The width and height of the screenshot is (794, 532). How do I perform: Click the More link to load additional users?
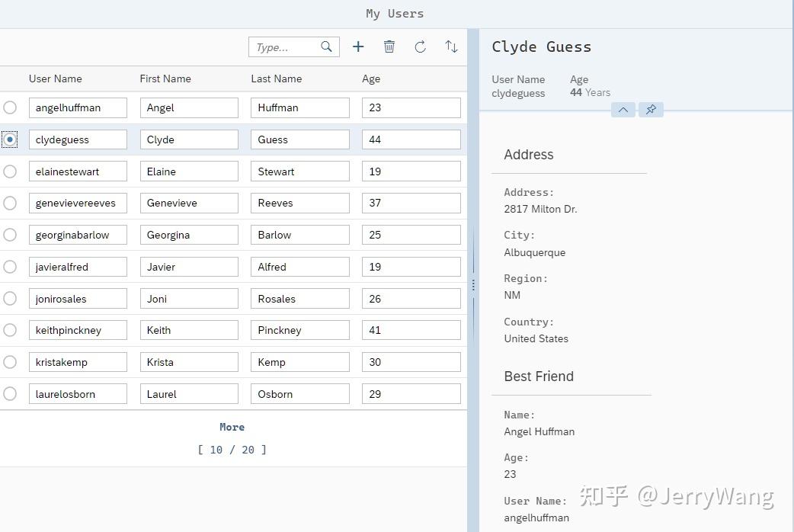click(232, 427)
